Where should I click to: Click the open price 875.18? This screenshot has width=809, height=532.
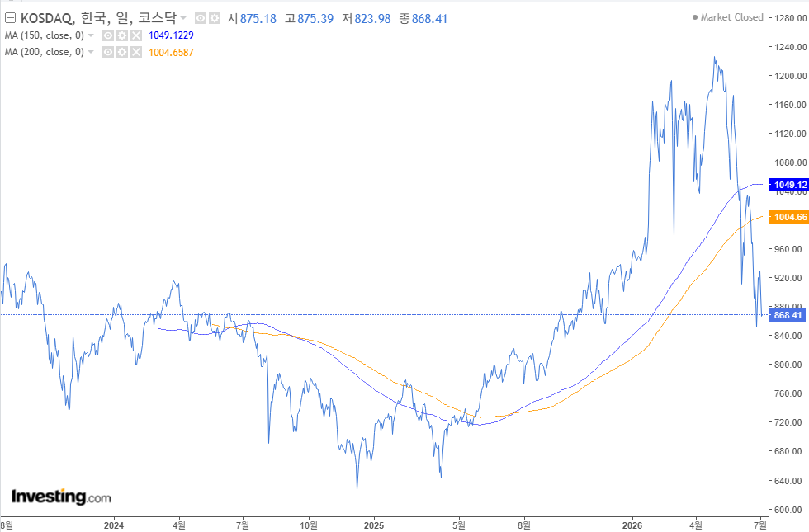point(258,19)
